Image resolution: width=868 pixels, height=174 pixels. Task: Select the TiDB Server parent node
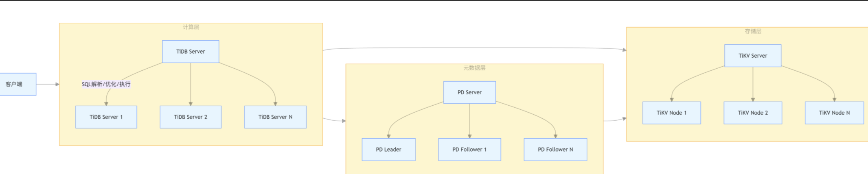click(x=191, y=52)
